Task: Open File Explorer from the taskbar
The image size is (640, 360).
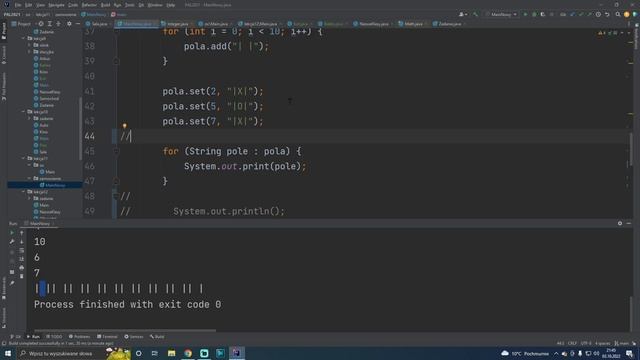Action: (x=171, y=353)
